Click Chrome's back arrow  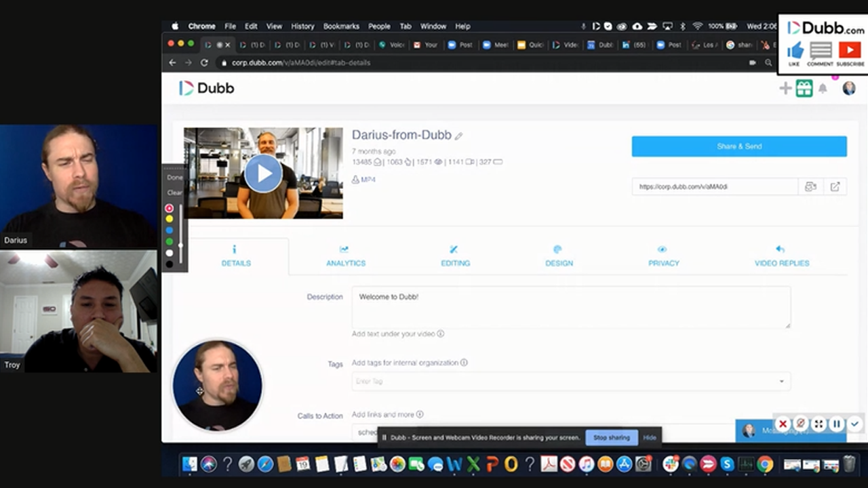click(x=172, y=62)
